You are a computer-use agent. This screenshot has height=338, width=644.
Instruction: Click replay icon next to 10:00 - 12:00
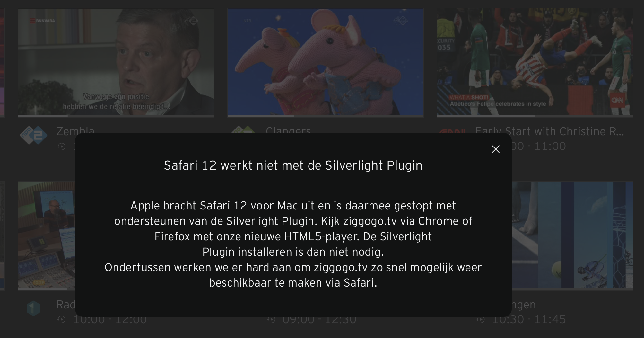point(61,319)
